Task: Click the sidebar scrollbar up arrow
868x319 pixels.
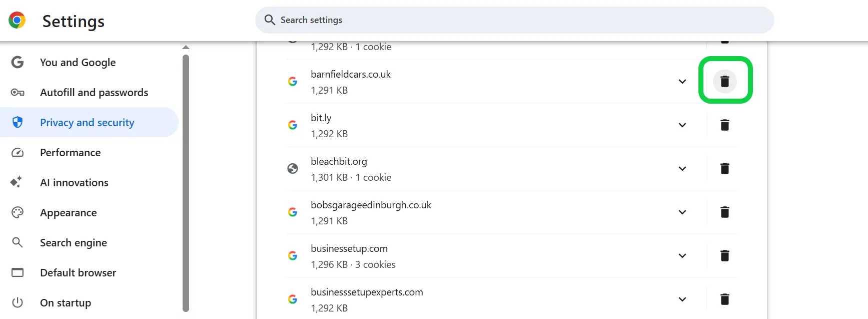Action: click(x=186, y=47)
